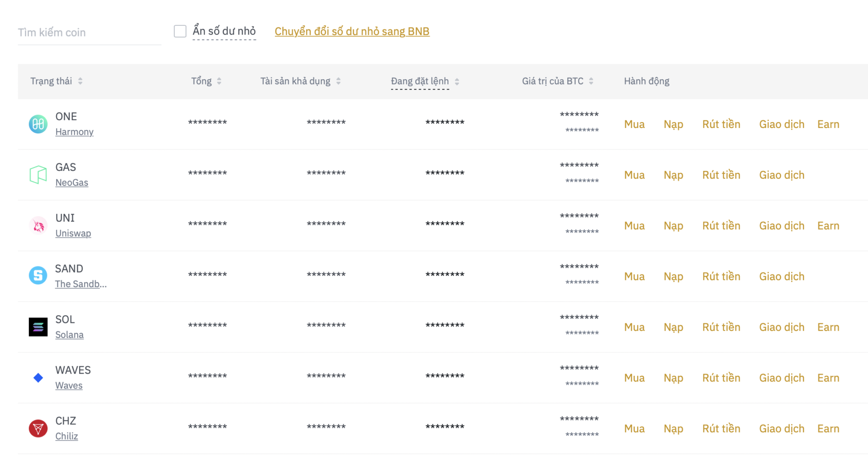Focus the Tìm kiếm coin search field
The height and width of the screenshot is (455, 868).
tap(90, 33)
